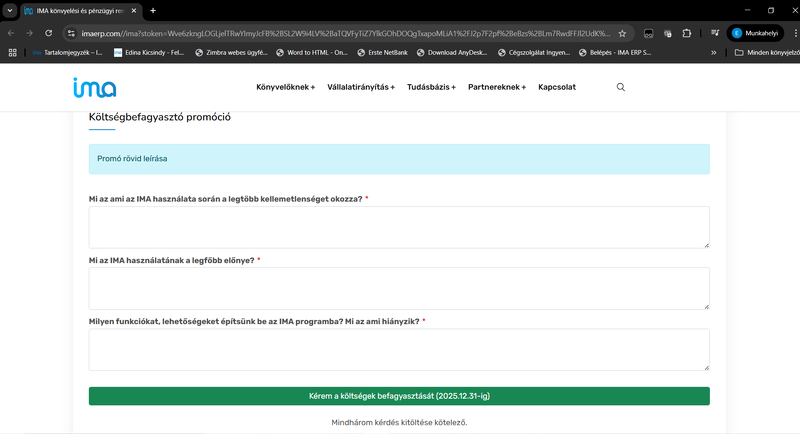This screenshot has height=434, width=800.
Task: Expand the Könyvelőknek + menu
Action: (285, 88)
